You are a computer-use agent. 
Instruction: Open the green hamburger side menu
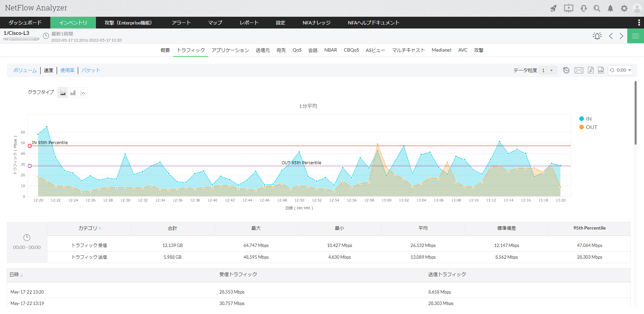pyautogui.click(x=635, y=36)
